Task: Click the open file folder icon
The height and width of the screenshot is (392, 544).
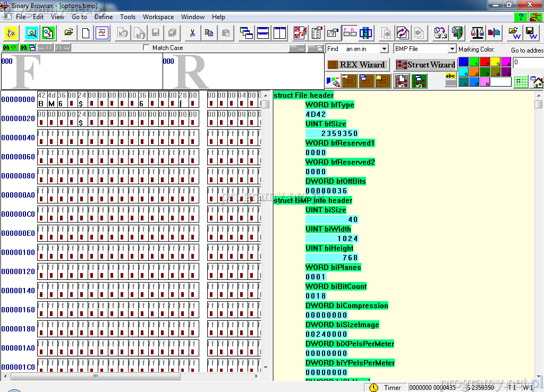Action: coord(69,33)
